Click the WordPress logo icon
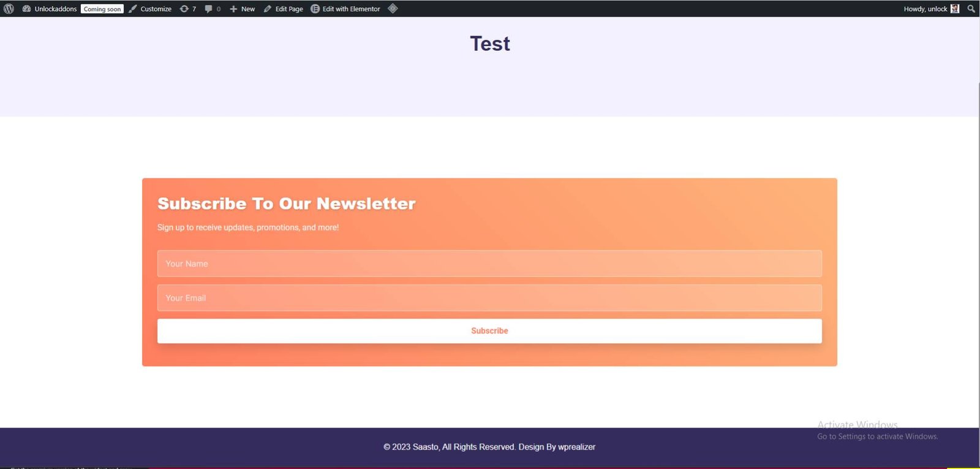This screenshot has height=469, width=980. click(x=9, y=9)
